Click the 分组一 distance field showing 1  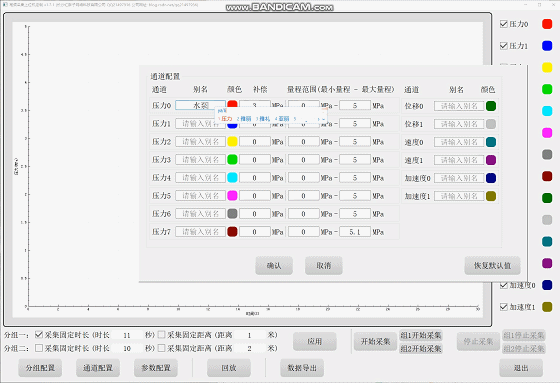point(249,335)
